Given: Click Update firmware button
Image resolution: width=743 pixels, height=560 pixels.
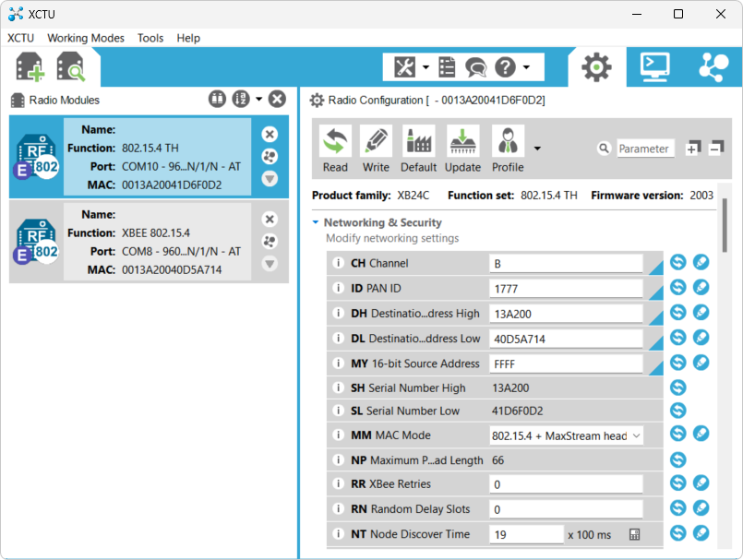Looking at the screenshot, I should 462,149.
